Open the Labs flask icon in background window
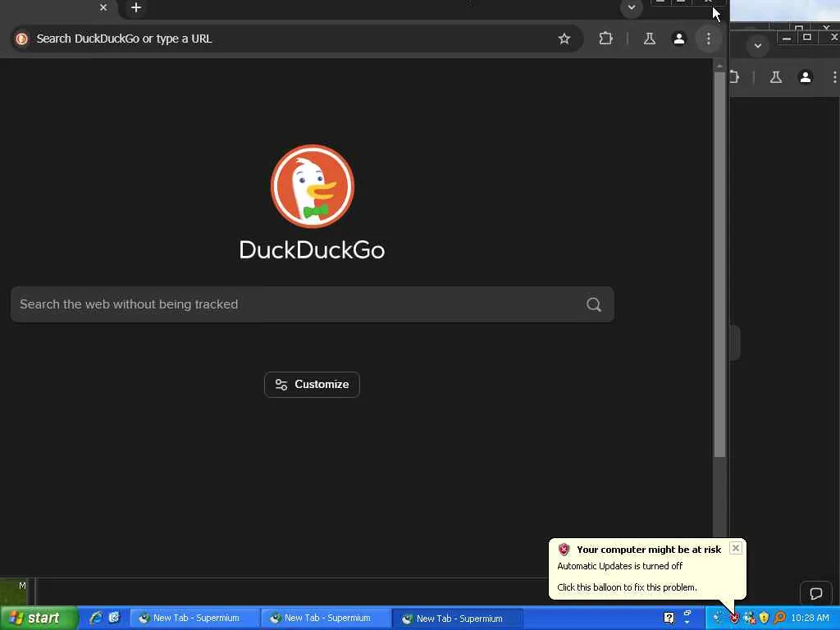 click(x=776, y=77)
